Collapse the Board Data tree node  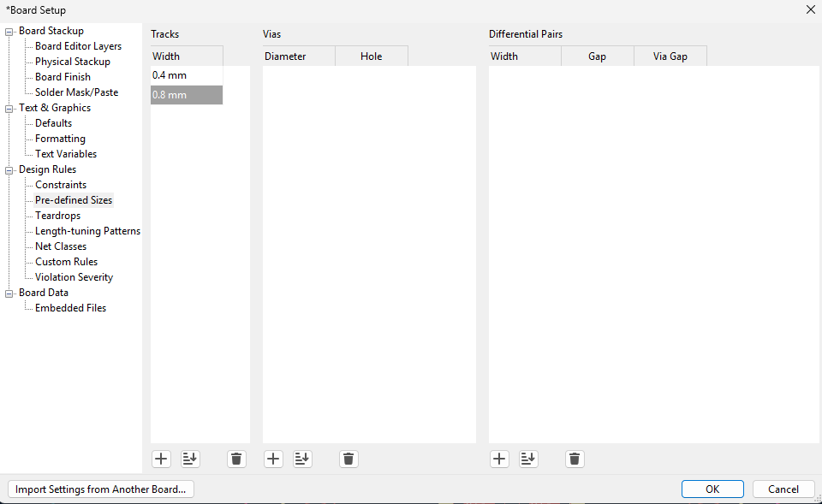[10, 294]
